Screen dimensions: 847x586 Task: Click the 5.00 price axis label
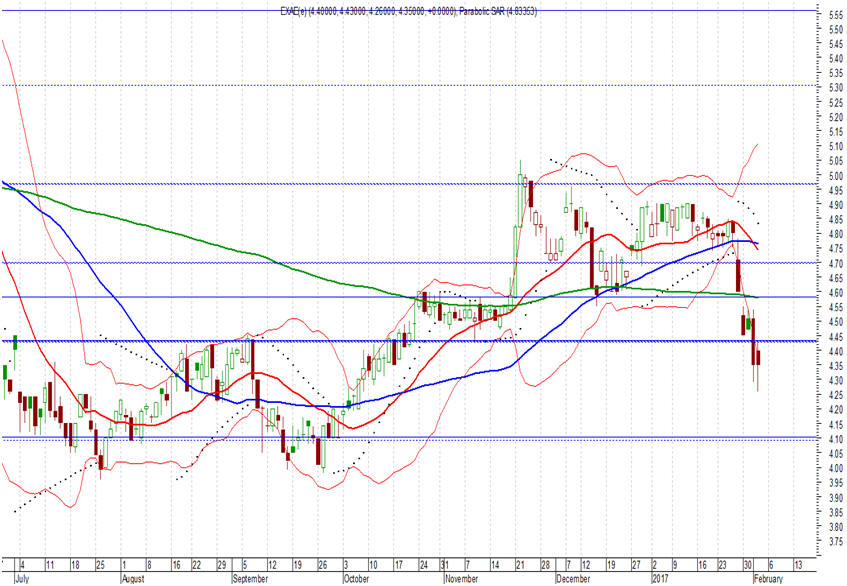tap(836, 176)
